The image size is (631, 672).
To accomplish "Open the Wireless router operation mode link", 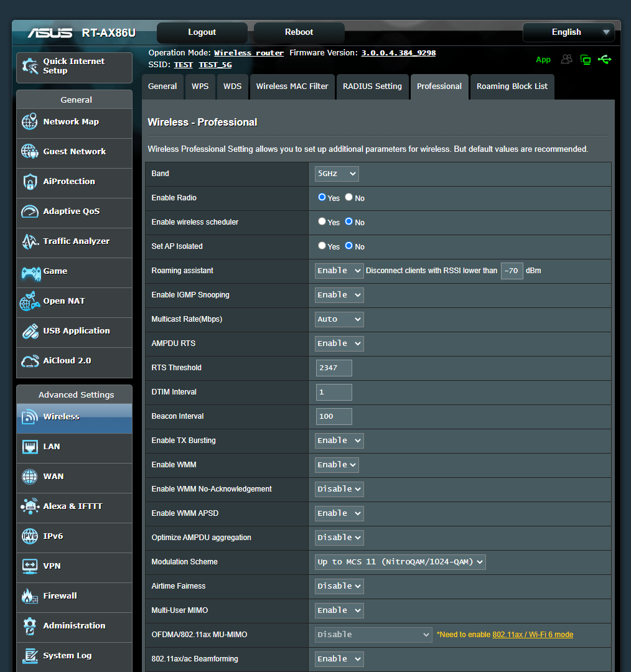I will coord(249,53).
